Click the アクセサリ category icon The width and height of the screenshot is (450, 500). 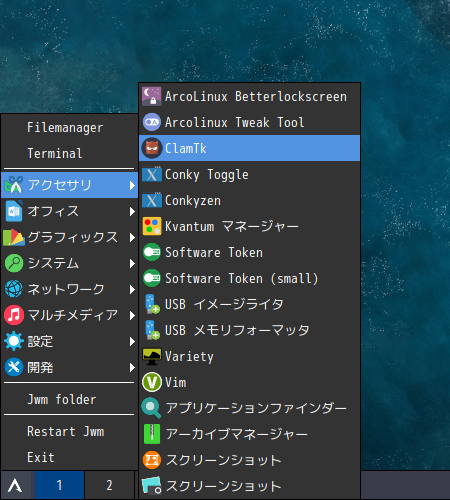(14, 185)
